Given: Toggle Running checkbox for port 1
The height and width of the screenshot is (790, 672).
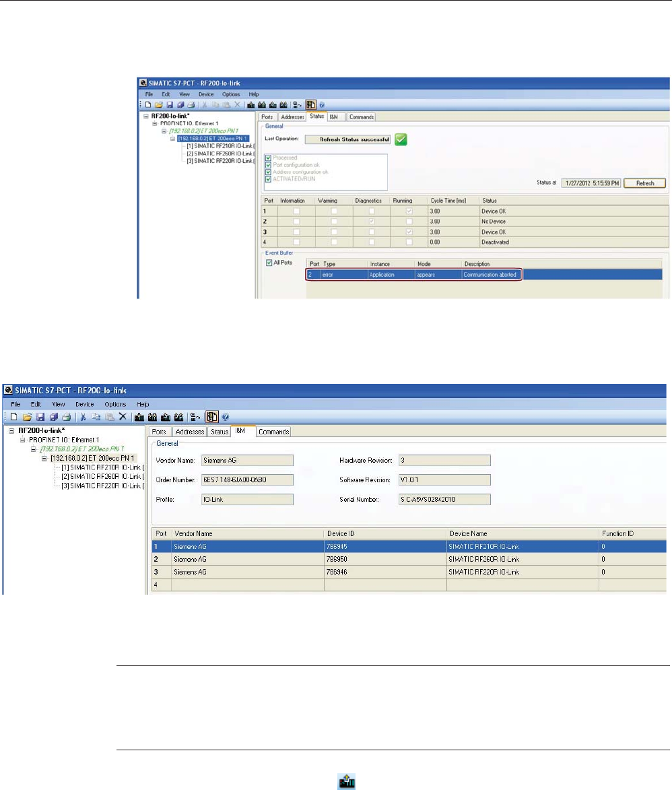Looking at the screenshot, I should tap(409, 211).
